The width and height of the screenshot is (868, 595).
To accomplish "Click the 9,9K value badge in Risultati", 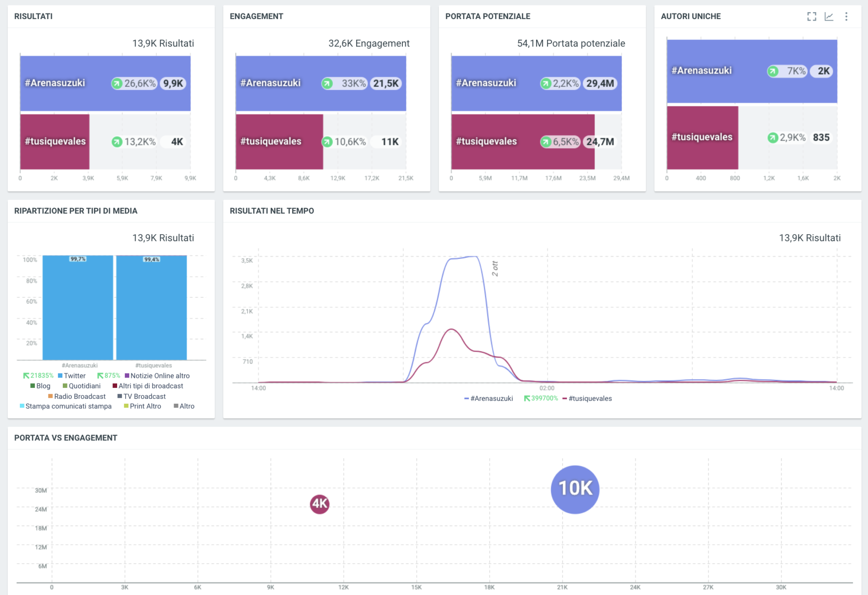I will tap(173, 84).
